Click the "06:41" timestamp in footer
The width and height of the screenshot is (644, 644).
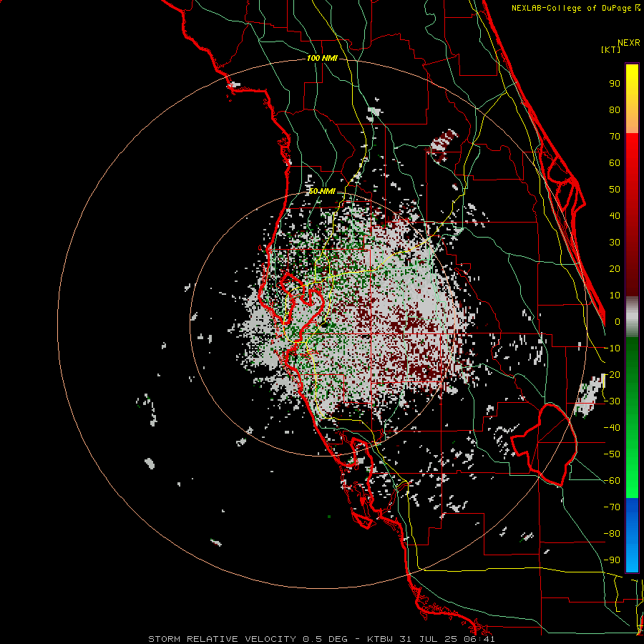[x=479, y=639]
